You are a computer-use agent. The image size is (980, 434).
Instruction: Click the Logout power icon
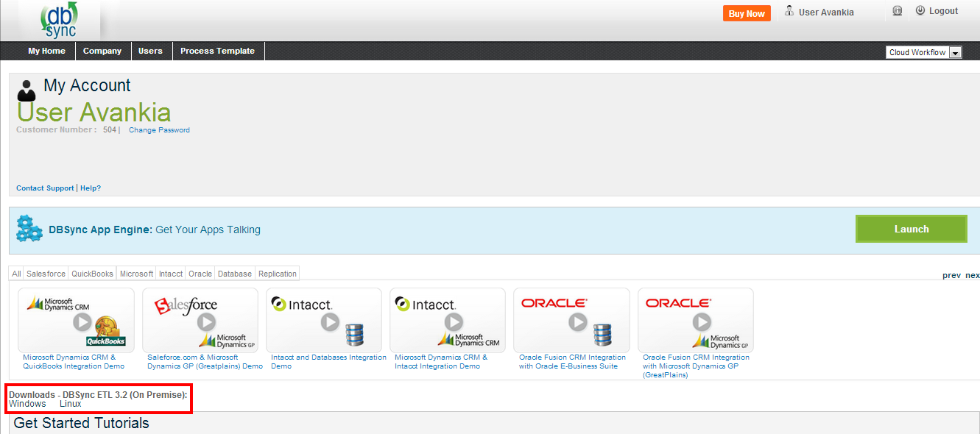[920, 11]
